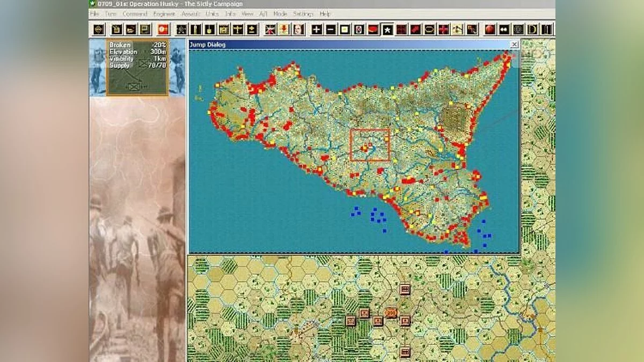Click the red cross toolbar icon

tap(443, 29)
